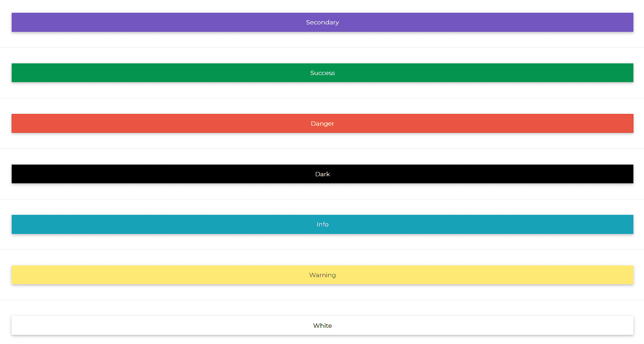
Task: Activate the purple Secondary banner
Action: (322, 22)
